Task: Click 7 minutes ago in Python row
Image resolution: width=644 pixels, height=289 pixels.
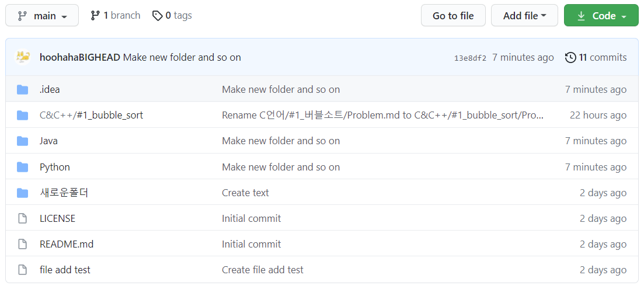Action: pyautogui.click(x=596, y=167)
